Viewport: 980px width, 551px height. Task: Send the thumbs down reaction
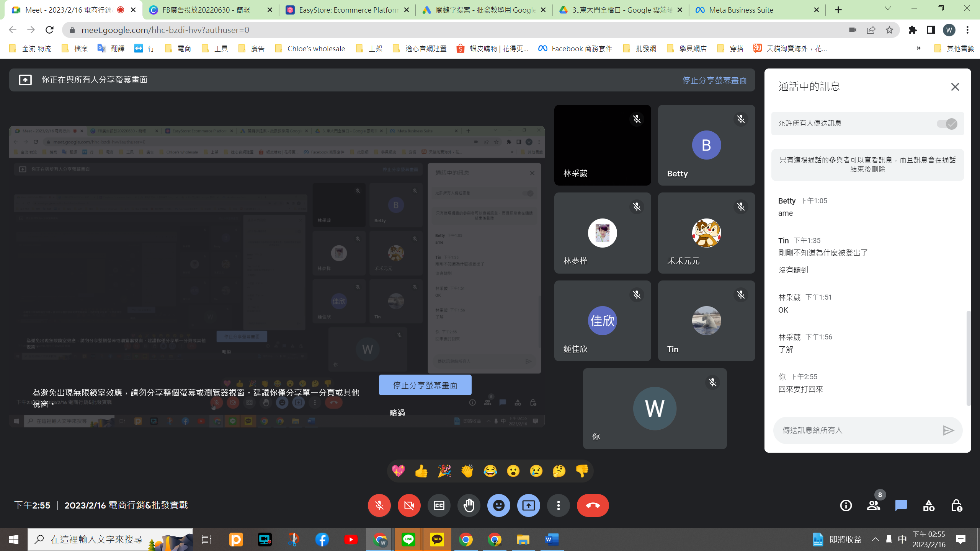582,471
